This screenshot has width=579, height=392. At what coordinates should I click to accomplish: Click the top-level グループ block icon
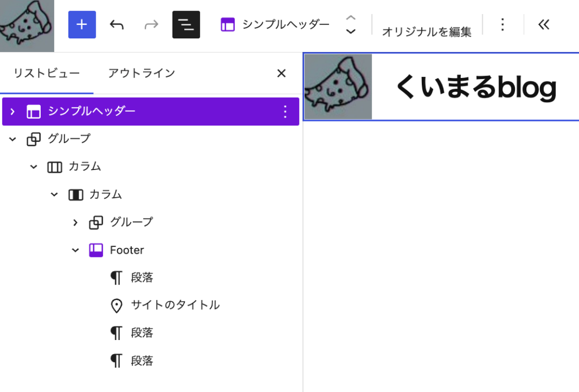[33, 139]
